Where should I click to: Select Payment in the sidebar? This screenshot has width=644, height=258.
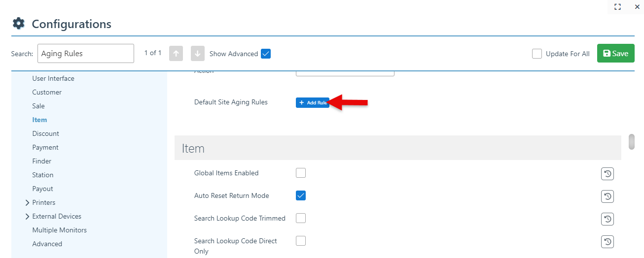45,147
